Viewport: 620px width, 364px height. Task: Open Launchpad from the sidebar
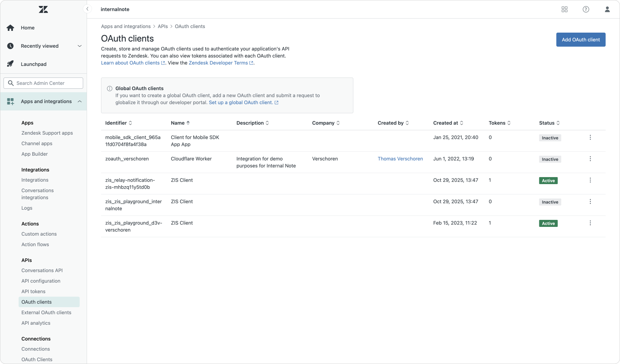(34, 64)
